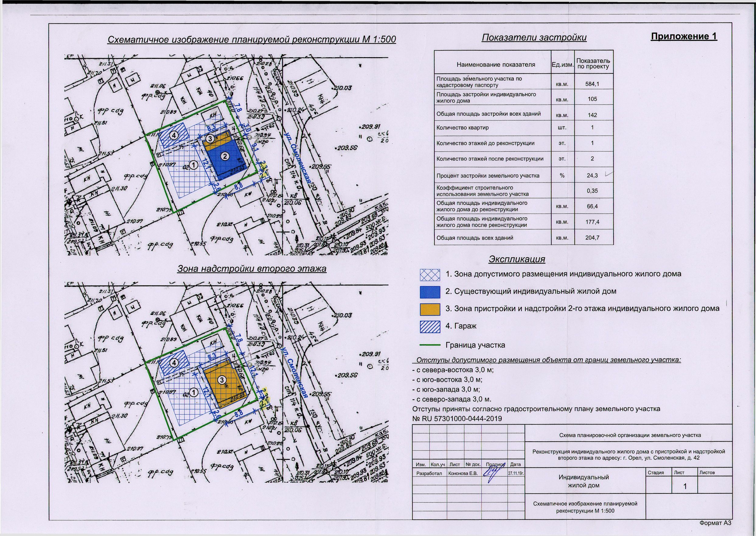The width and height of the screenshot is (756, 536).
Task: Click the table header Ед.изм.
Action: click(x=563, y=65)
